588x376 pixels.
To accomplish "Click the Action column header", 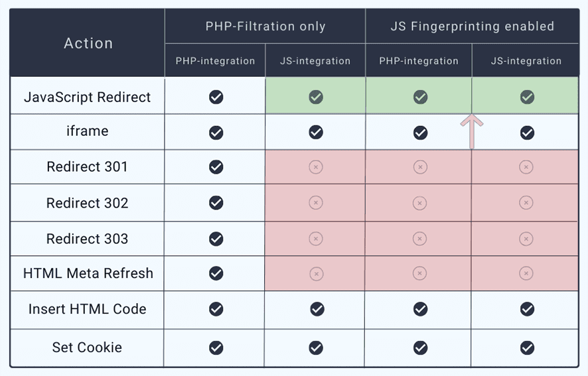I will coord(88,43).
